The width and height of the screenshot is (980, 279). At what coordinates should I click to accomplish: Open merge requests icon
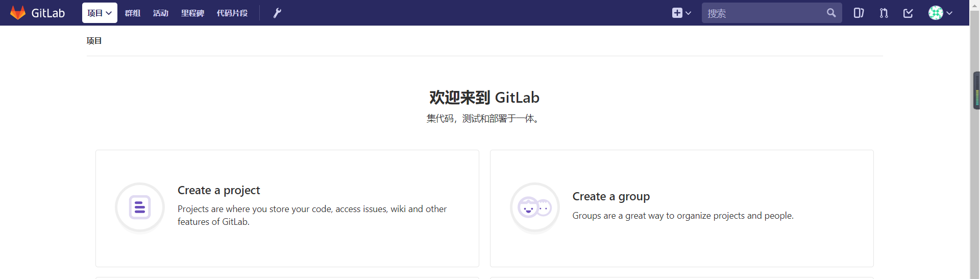click(884, 13)
